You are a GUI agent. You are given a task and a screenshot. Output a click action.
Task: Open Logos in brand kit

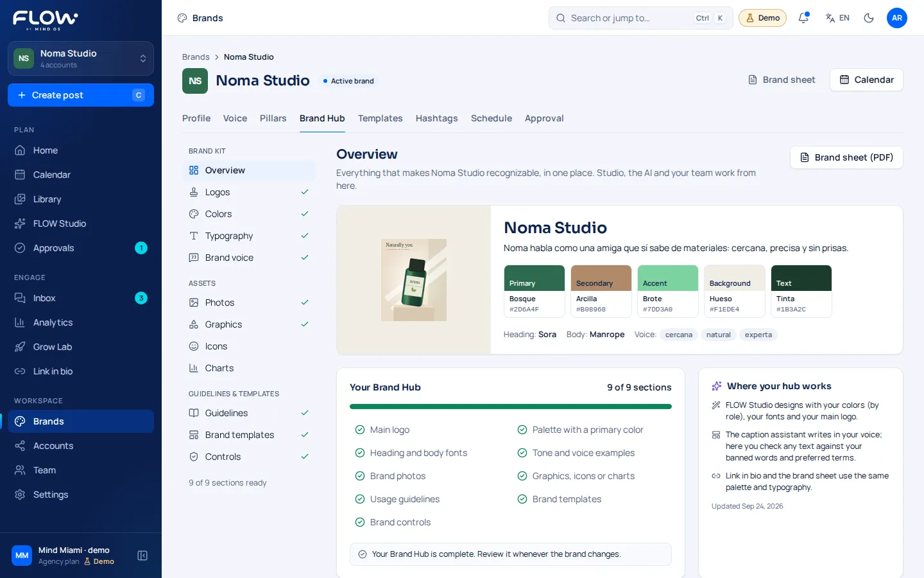[249, 192]
